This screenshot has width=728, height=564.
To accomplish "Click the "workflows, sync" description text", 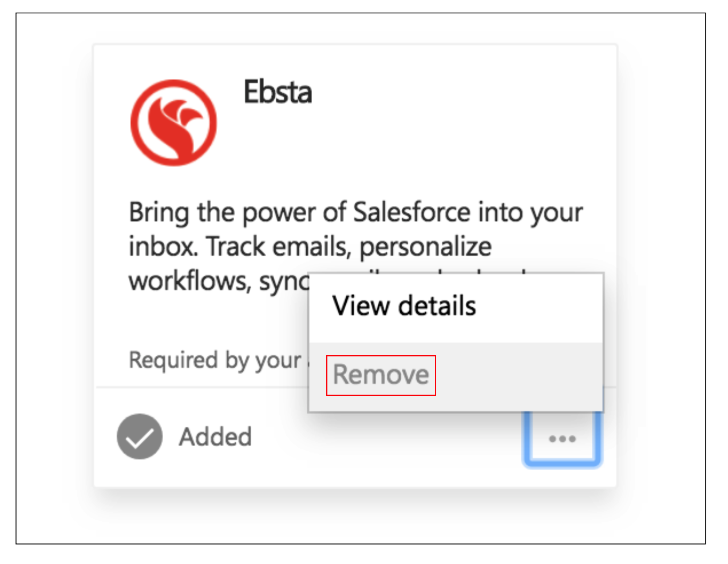I will pos(219,281).
